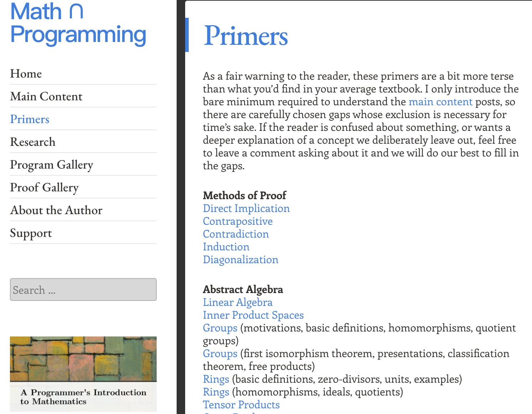Click the Programmer's Introduction book cover
This screenshot has width=532, height=414.
click(x=83, y=374)
